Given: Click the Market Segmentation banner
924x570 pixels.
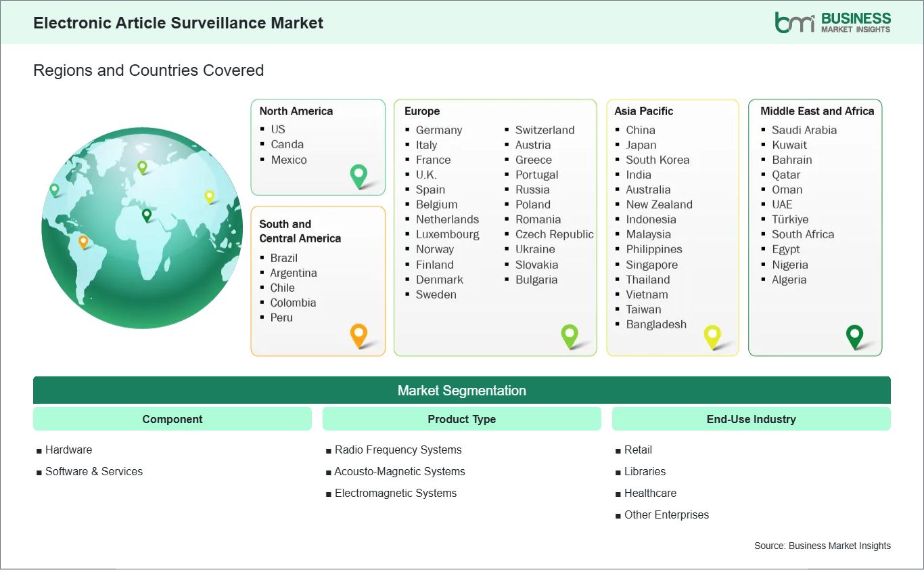Looking at the screenshot, I should tap(462, 390).
